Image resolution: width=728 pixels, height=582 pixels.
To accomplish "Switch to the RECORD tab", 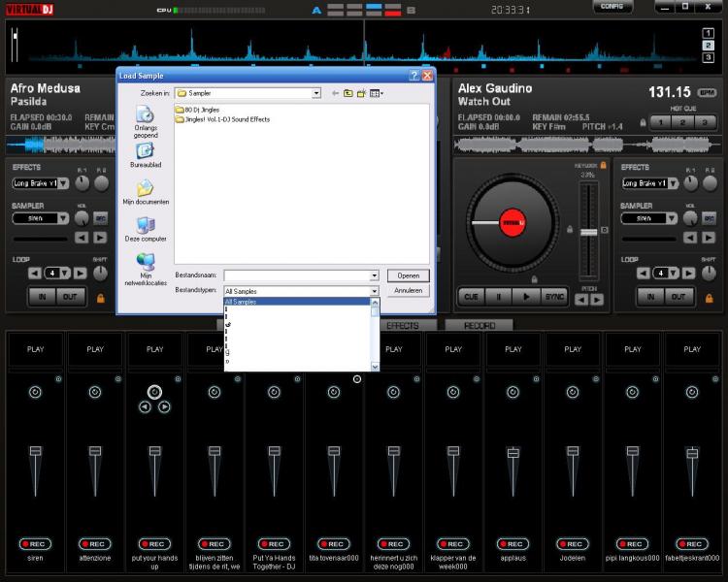I will pyautogui.click(x=480, y=326).
